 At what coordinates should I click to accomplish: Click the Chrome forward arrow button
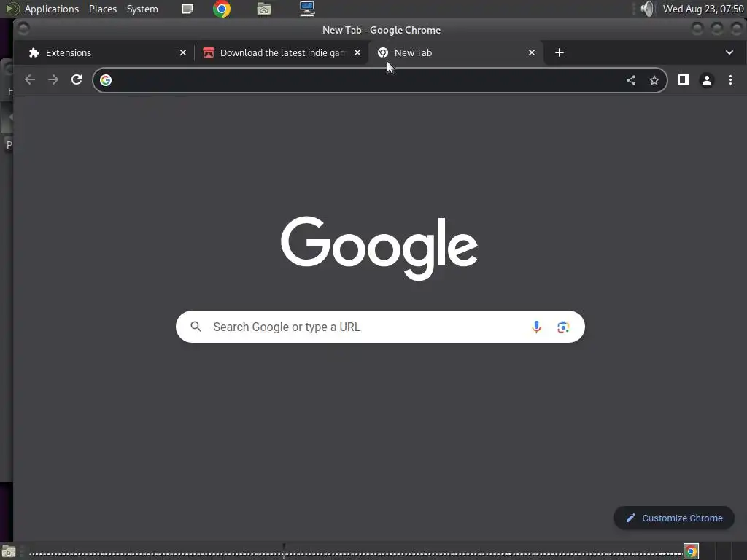[53, 79]
